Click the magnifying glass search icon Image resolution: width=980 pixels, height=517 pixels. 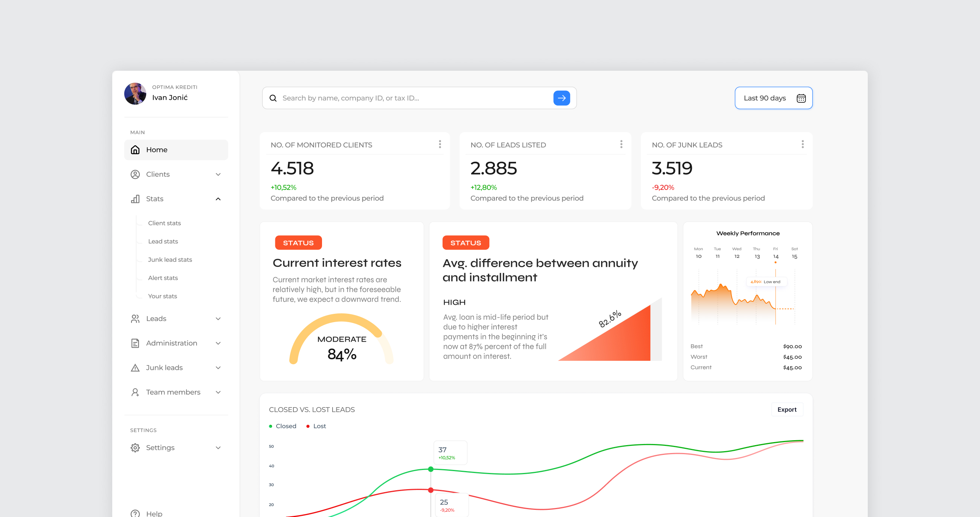(x=273, y=98)
